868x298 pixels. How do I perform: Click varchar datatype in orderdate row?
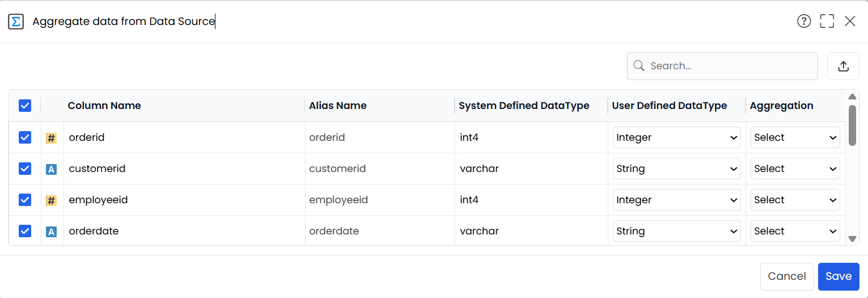479,231
